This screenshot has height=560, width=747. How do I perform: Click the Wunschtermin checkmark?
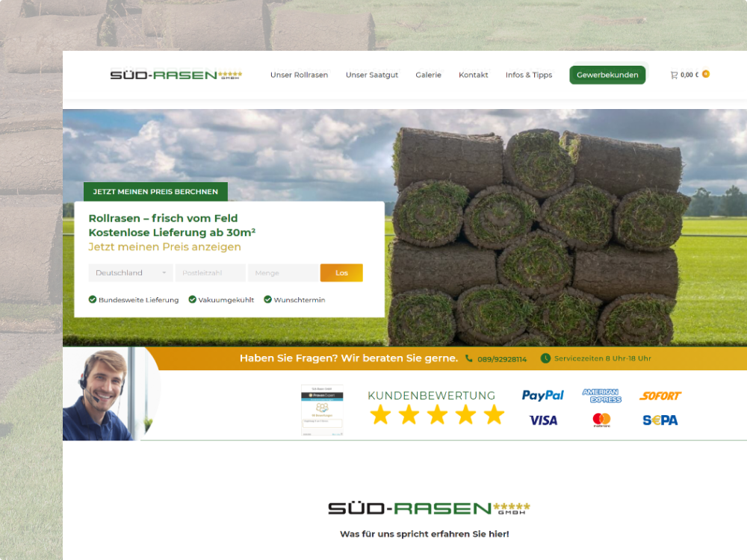click(267, 299)
